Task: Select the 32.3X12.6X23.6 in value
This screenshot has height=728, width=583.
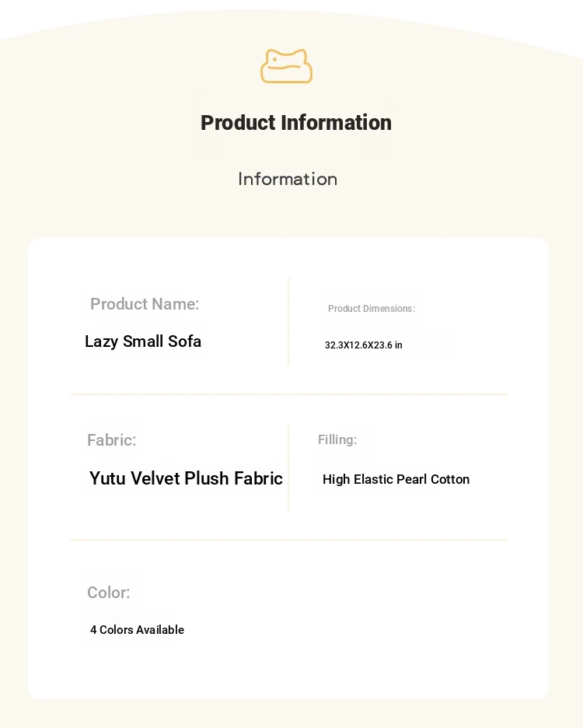Action: point(364,345)
